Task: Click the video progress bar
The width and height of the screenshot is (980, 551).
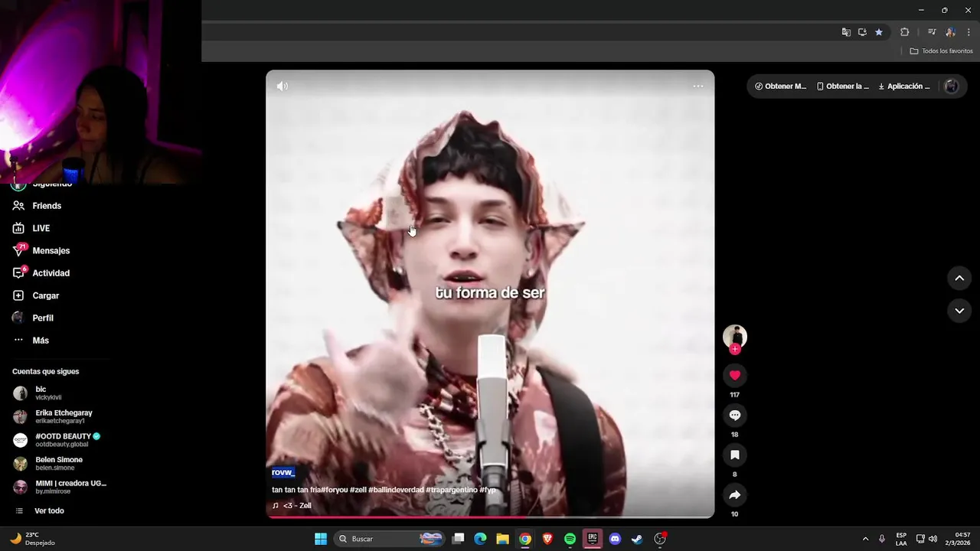Action: coord(490,517)
